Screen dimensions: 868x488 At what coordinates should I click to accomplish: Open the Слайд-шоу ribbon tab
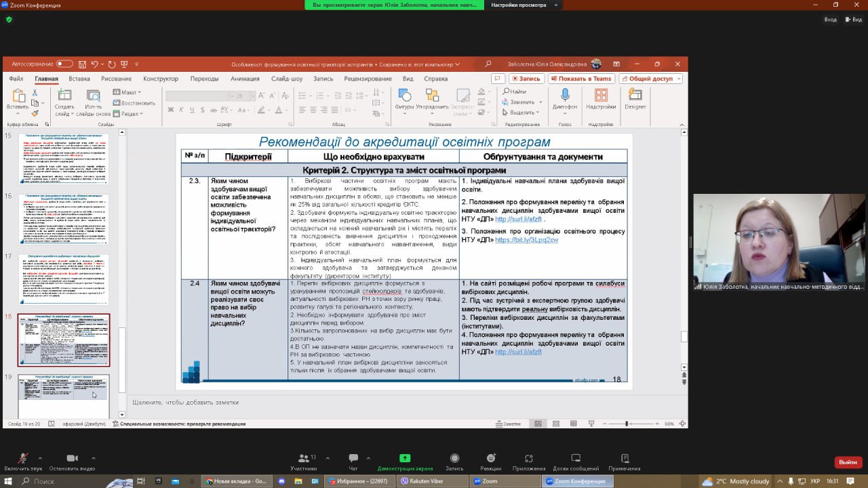(x=286, y=79)
